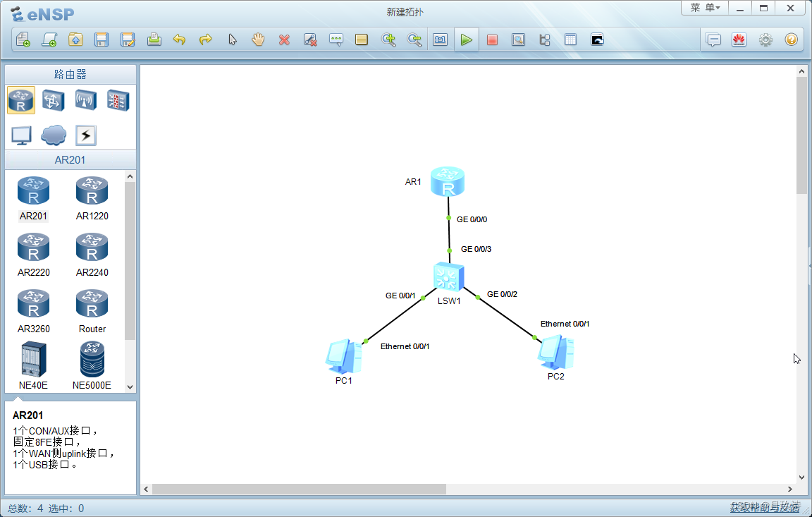Image resolution: width=812 pixels, height=517 pixels.
Task: Click canvas horizontal scrollbar right arrow
Action: [x=789, y=489]
